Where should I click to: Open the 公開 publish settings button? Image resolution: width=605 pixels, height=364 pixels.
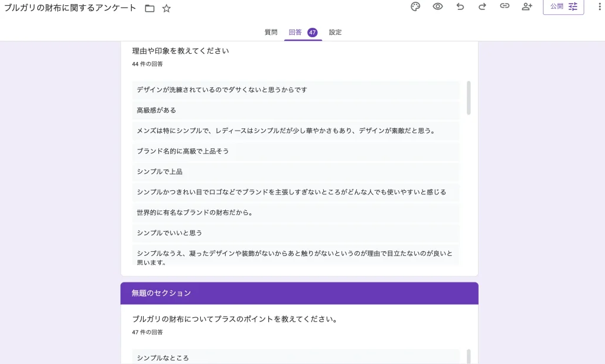click(x=563, y=6)
